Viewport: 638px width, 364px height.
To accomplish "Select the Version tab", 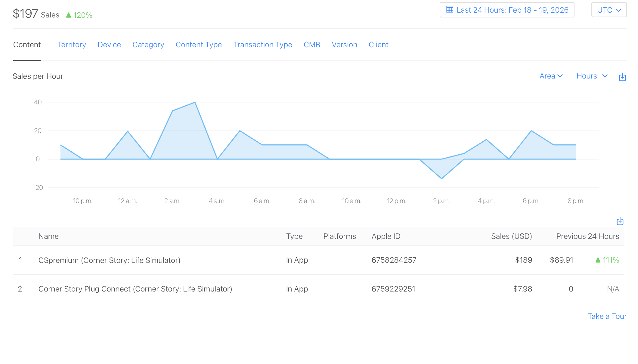I will point(344,45).
